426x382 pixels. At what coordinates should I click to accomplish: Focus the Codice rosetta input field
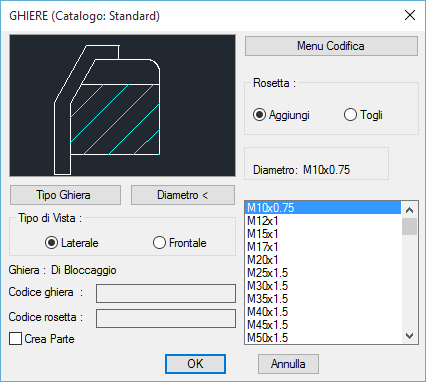pyautogui.click(x=166, y=318)
